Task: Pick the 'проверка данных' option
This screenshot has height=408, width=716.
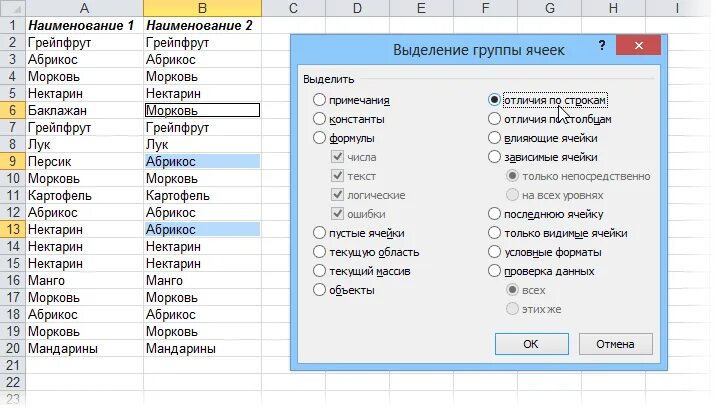Action: pyautogui.click(x=494, y=270)
